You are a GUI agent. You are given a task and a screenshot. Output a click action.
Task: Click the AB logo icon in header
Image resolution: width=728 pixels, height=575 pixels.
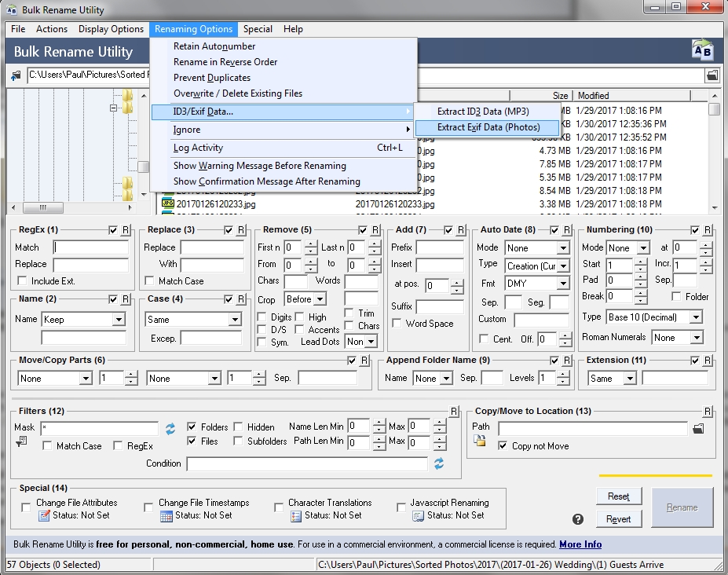coord(702,50)
